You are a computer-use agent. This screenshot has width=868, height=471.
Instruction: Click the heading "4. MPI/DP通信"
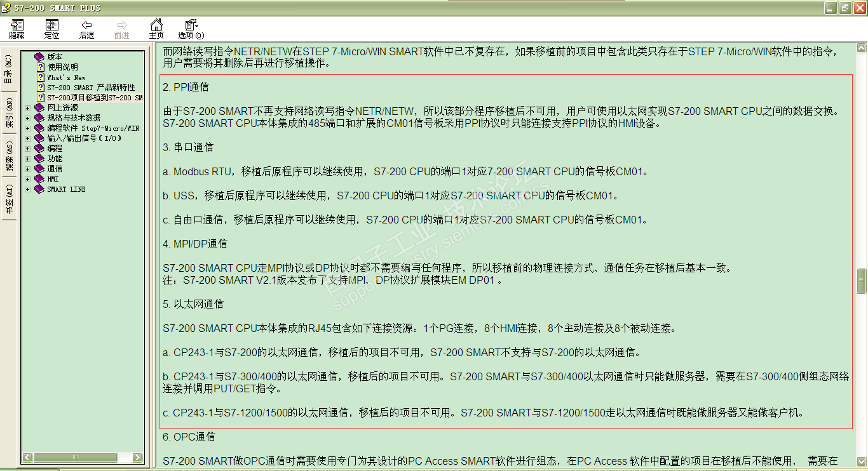[195, 244]
